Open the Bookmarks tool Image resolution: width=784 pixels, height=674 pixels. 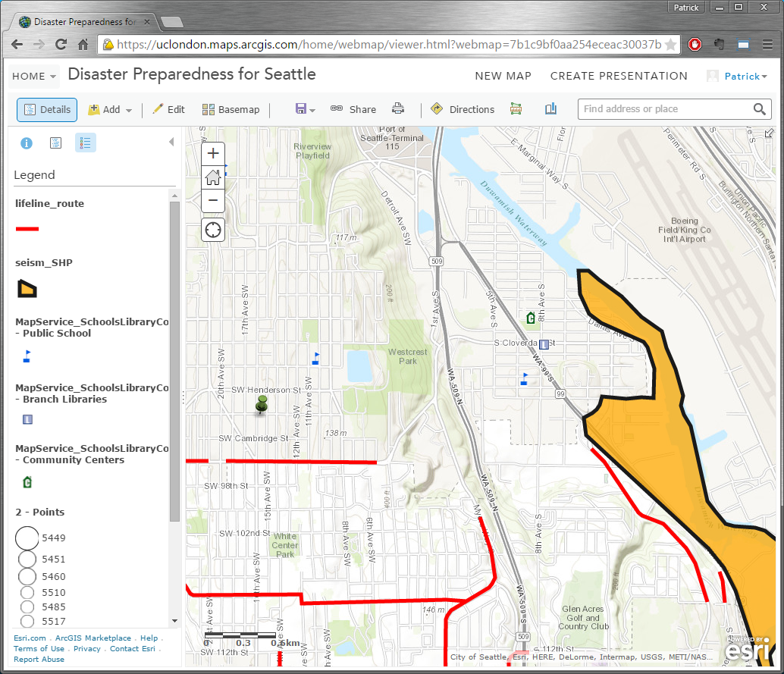coord(550,109)
